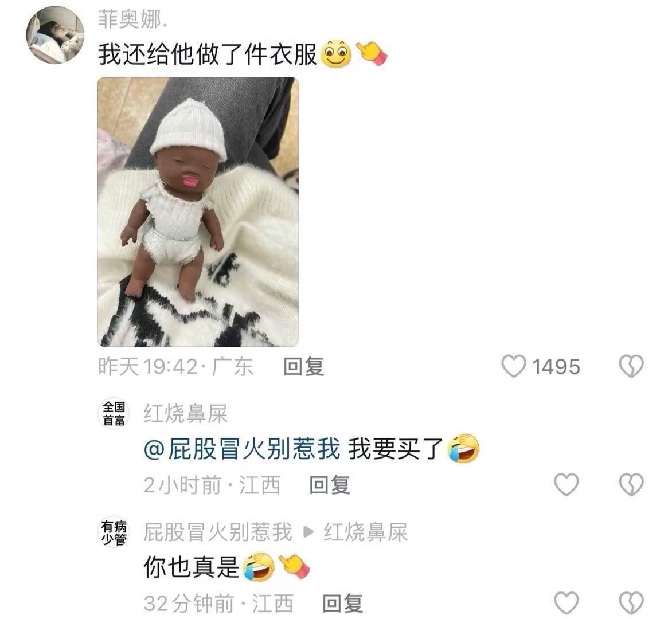Select the comment text 我还给他做了件衣服

tap(208, 55)
